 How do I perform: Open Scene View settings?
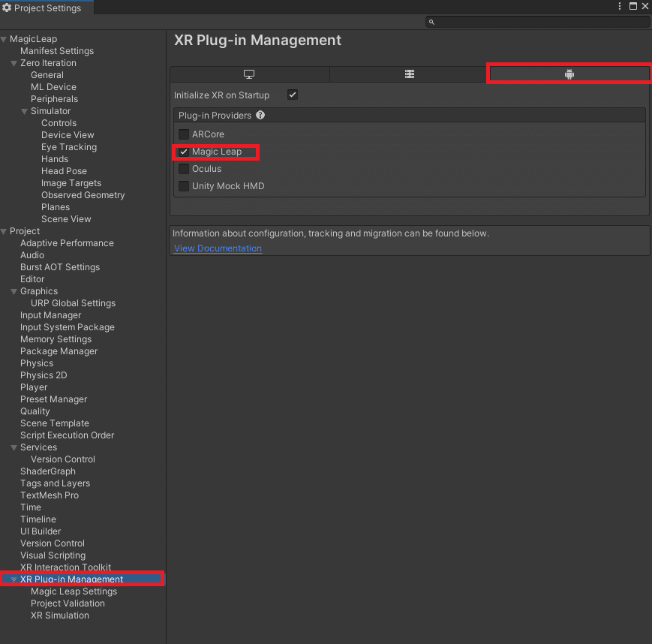tap(66, 219)
